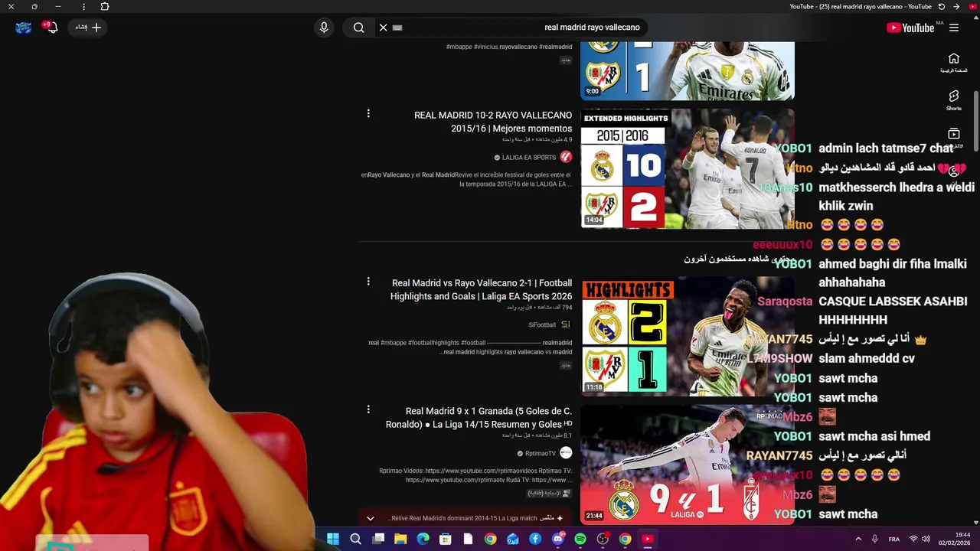Start voice search with the microphone icon
Screen dimensions: 980x551
click(x=324, y=28)
